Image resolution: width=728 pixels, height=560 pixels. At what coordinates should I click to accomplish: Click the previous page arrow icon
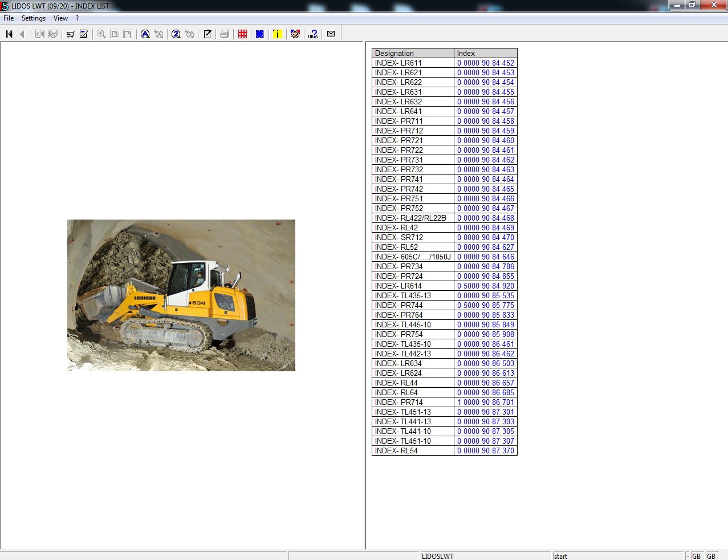(22, 34)
